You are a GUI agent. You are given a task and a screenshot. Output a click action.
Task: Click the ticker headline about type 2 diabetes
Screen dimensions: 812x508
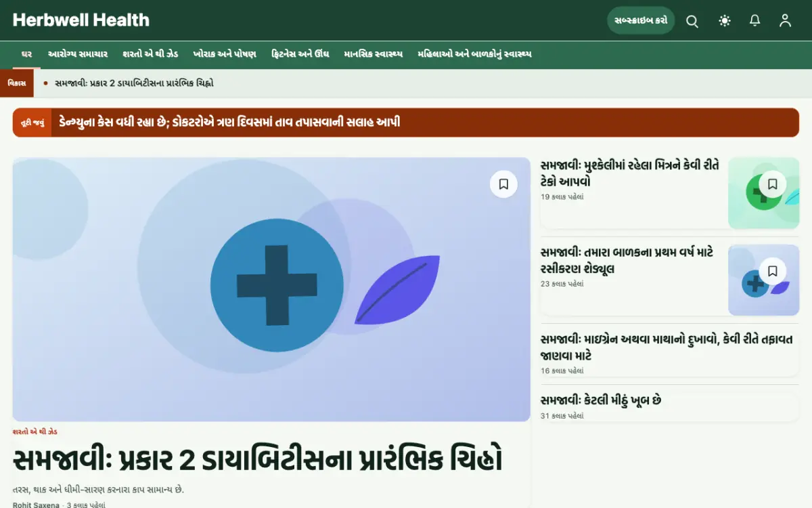click(134, 83)
